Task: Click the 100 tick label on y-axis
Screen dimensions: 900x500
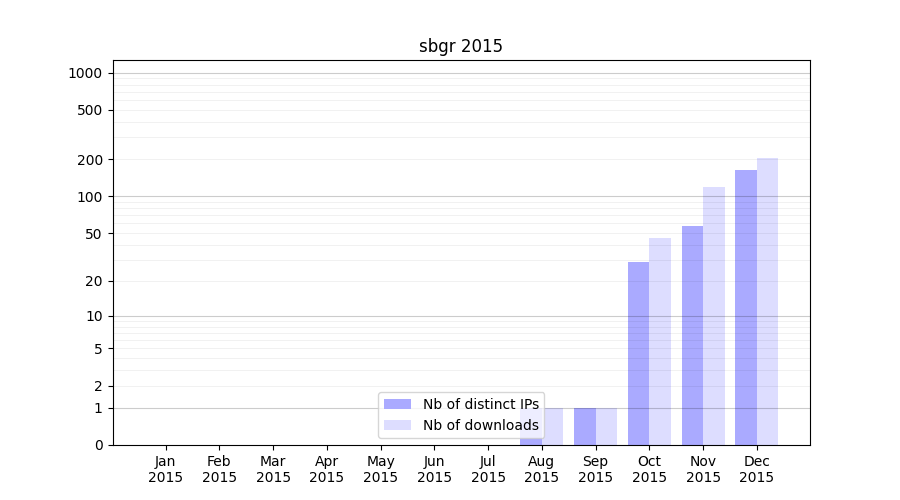Action: point(91,197)
